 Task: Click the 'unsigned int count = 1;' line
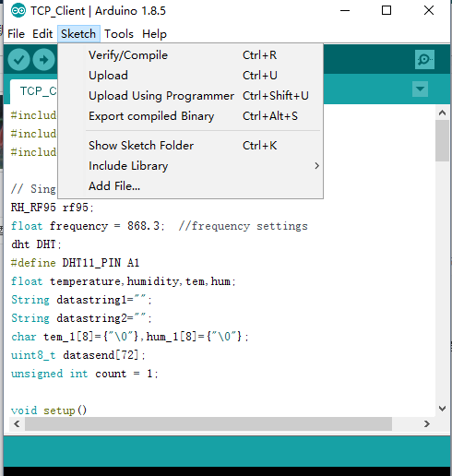85,374
